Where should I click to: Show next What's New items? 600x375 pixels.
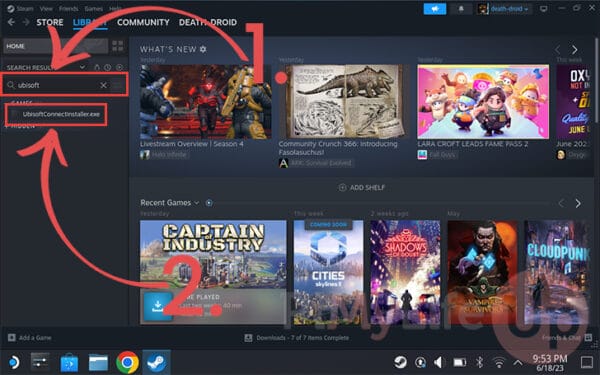coord(574,50)
